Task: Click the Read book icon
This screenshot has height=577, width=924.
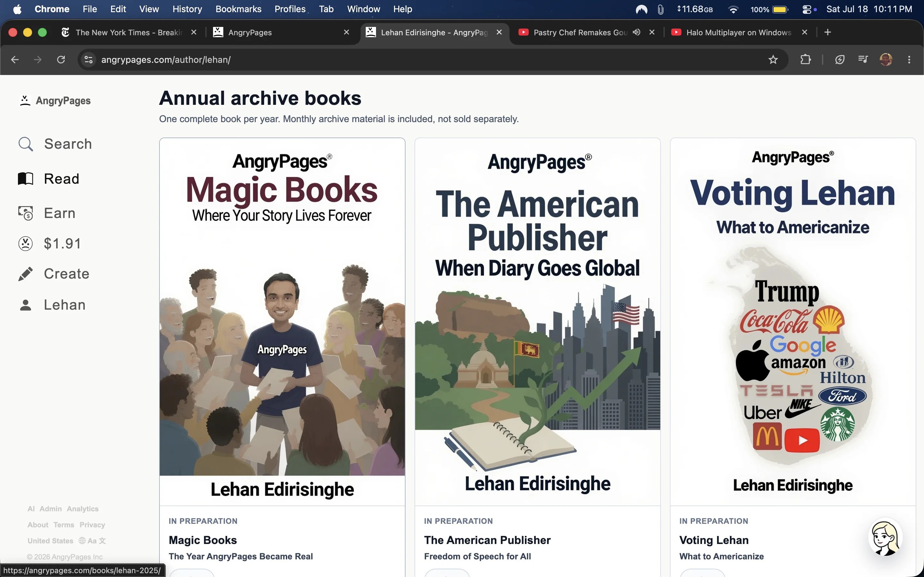Action: click(x=26, y=179)
